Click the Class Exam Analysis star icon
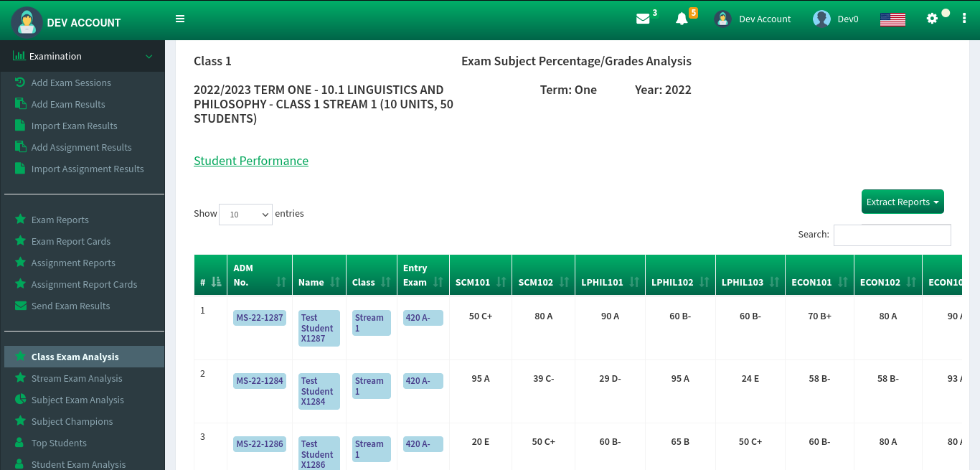The width and height of the screenshot is (980, 470). (x=20, y=357)
